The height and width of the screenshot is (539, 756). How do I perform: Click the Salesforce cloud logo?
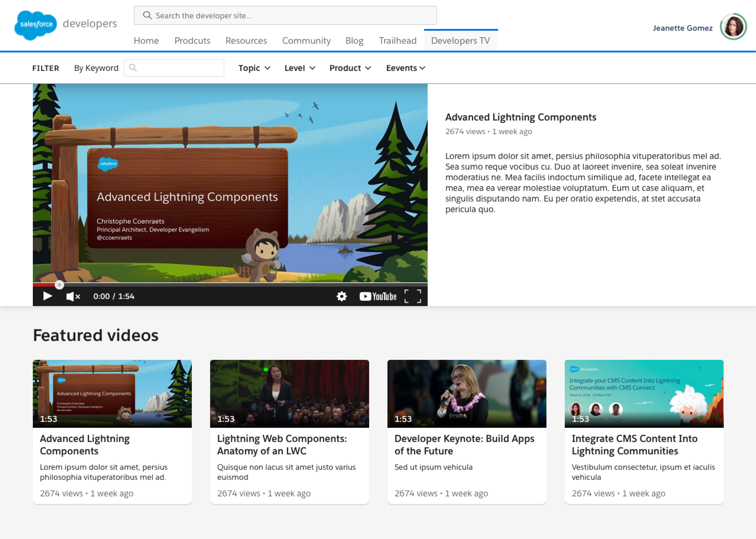(35, 25)
